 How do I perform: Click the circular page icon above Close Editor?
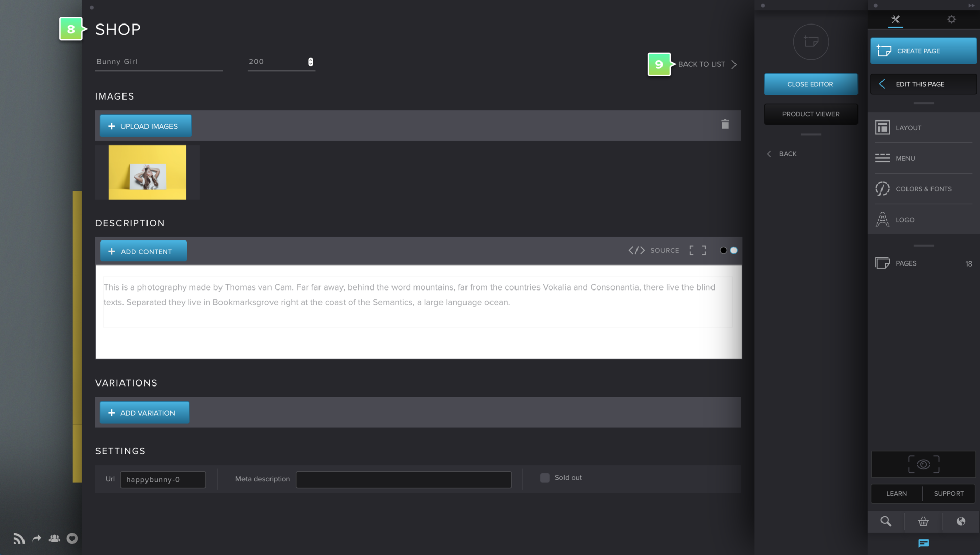tap(811, 42)
